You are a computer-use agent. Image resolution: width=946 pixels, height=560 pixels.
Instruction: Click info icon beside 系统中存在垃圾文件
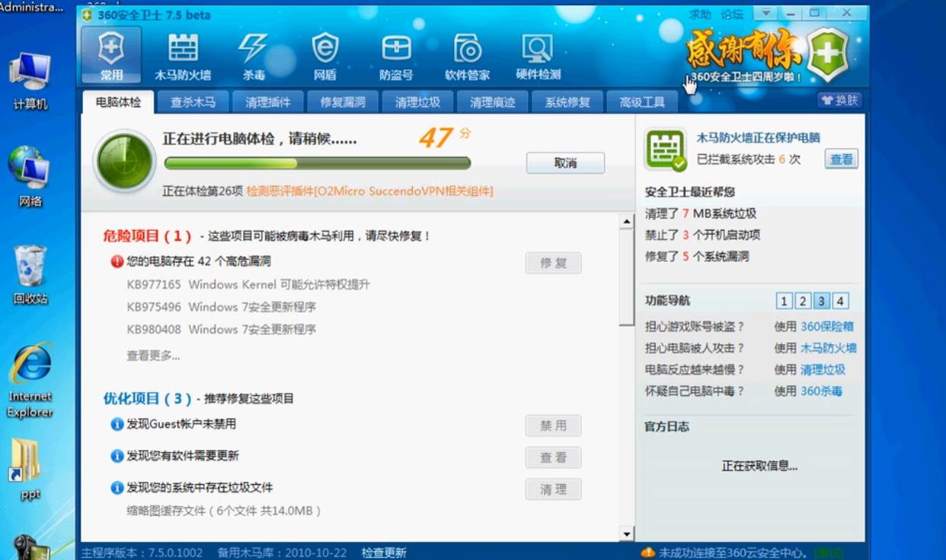coord(117,488)
